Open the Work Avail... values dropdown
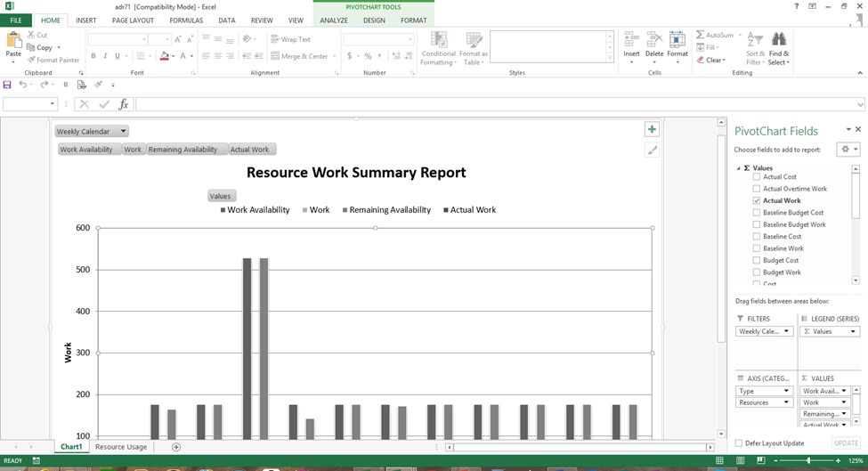868x471 pixels. pos(844,391)
